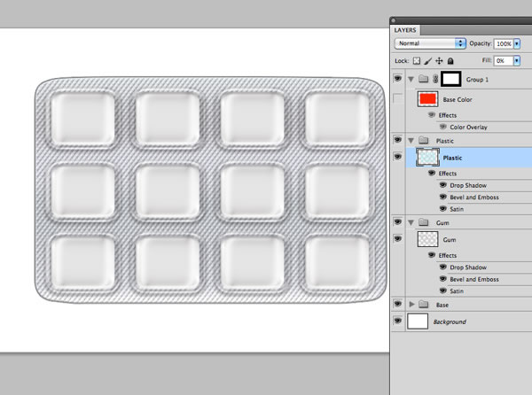Collapse the Plastic group
Screen dimensions: 532x395
click(x=411, y=140)
